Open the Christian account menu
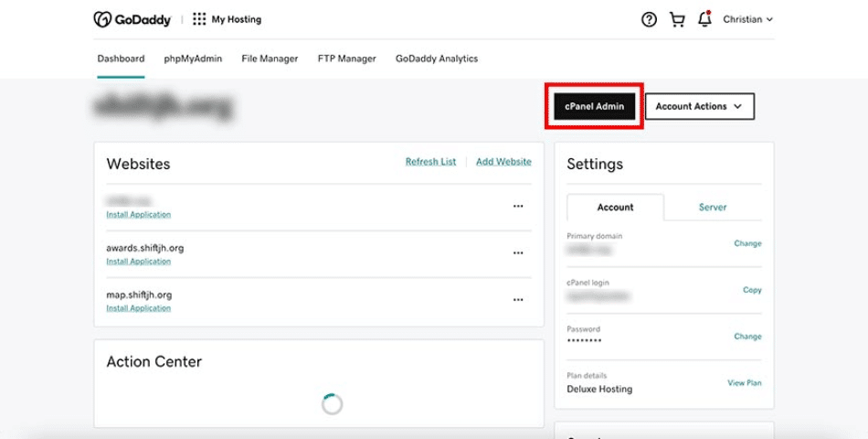868x439 pixels. pos(747,19)
